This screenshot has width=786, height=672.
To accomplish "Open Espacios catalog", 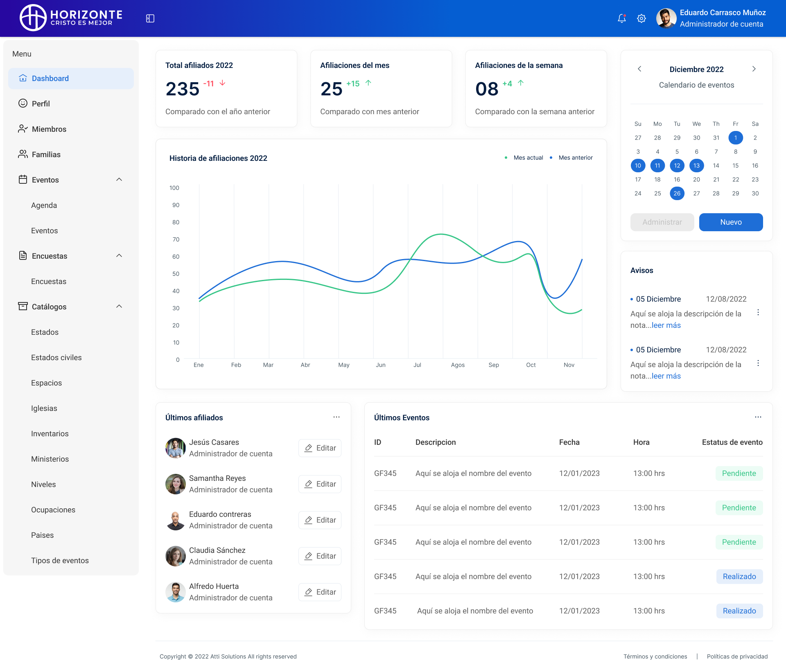I will pyautogui.click(x=46, y=383).
